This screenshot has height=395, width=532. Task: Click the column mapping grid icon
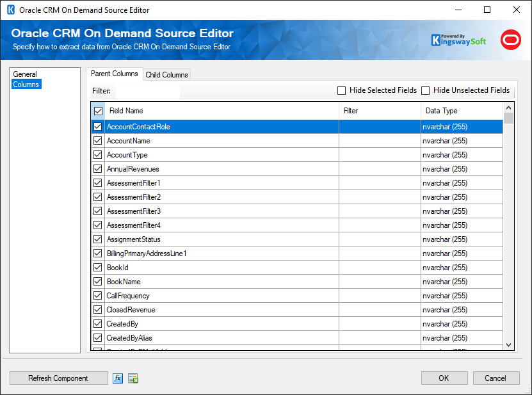tap(133, 378)
